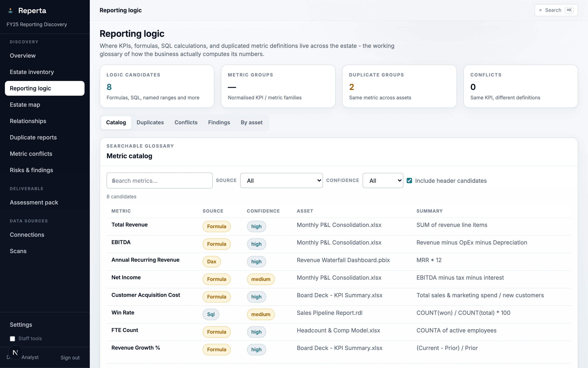Click Revenue Waterfall Dashboard.pbix asset
This screenshot has width=588, height=368.
coord(343,260)
